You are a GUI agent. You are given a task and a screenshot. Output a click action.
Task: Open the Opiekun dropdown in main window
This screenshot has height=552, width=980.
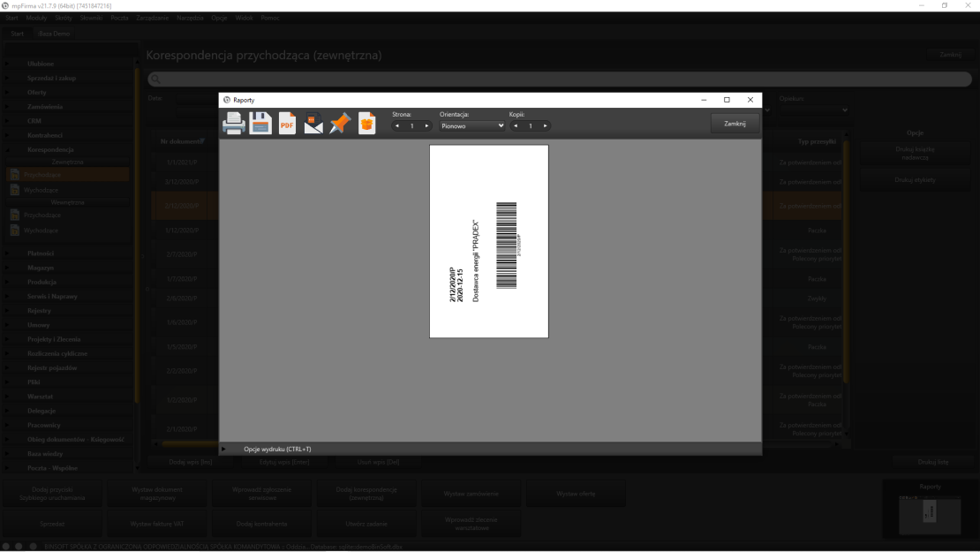pos(813,110)
